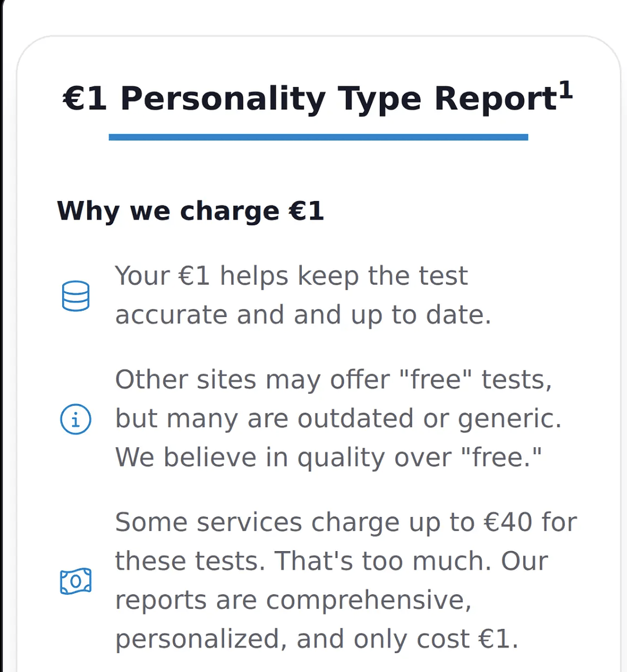Screen dimensions: 627x672
Task: Click the word 'charge' in the subheading
Action: pyautogui.click(x=230, y=213)
